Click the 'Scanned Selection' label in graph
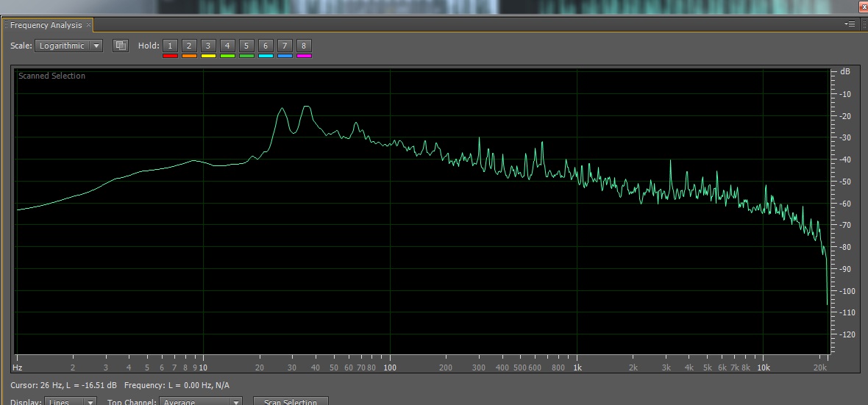This screenshot has width=868, height=405. 51,76
